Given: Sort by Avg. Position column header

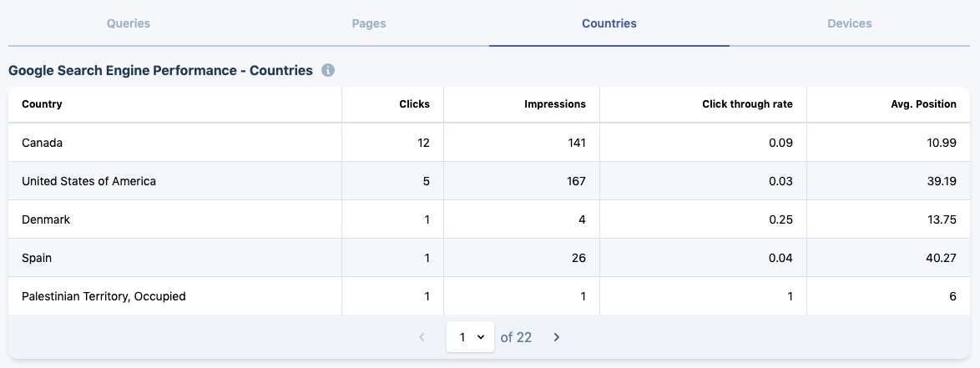Looking at the screenshot, I should click(x=922, y=104).
